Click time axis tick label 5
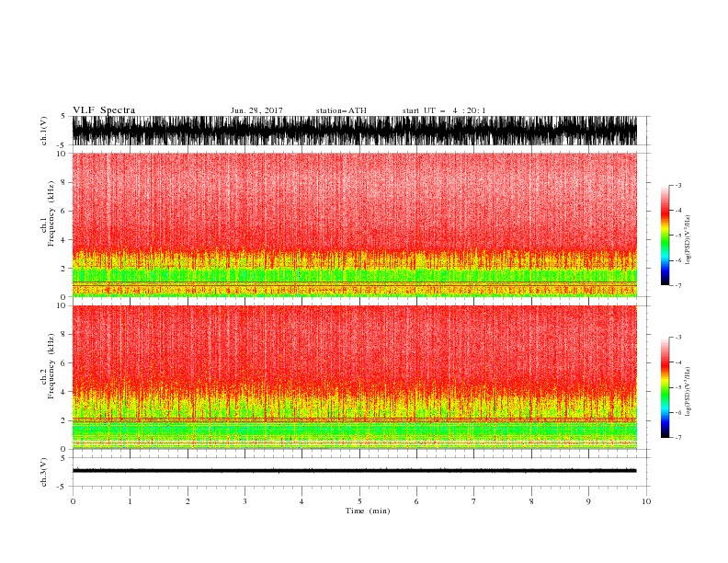The width and height of the screenshot is (728, 563). click(x=359, y=501)
